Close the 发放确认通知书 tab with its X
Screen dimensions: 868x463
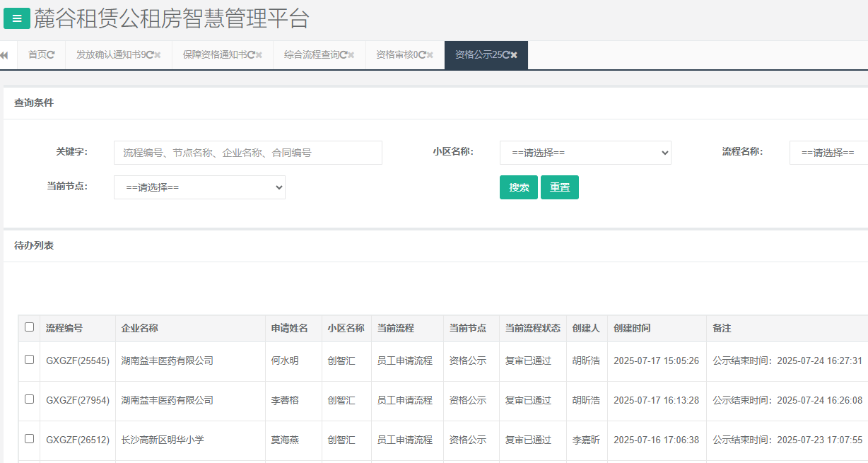158,55
